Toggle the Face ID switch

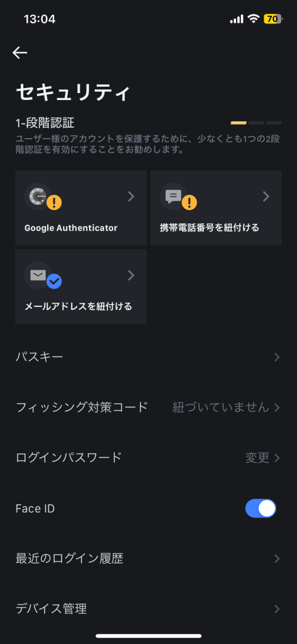261,508
